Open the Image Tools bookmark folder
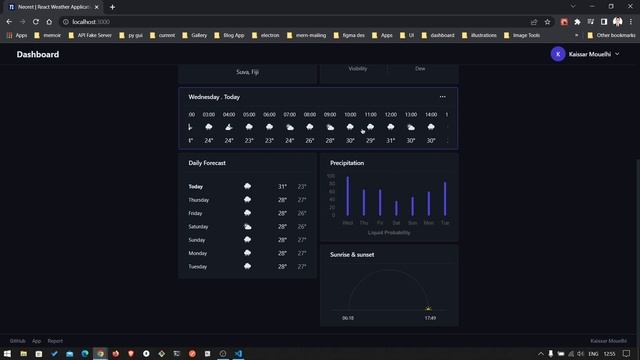640x360 pixels. 522,36
